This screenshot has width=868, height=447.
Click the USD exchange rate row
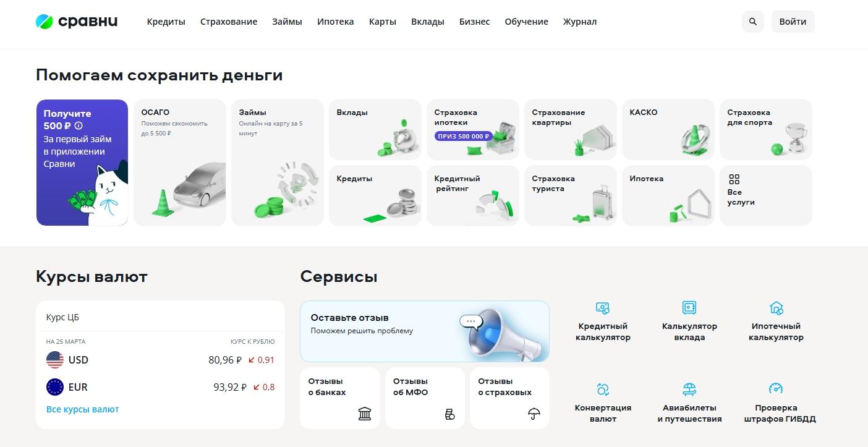[160, 360]
